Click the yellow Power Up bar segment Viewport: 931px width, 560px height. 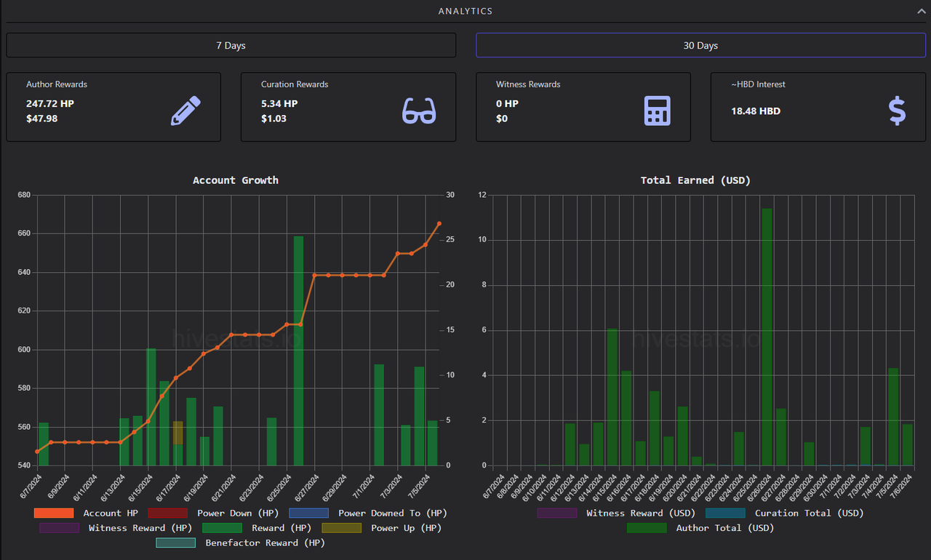tap(178, 433)
